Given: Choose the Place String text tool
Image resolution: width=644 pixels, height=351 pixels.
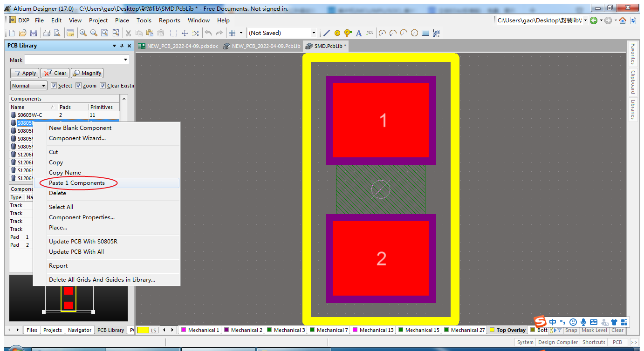Looking at the screenshot, I should 359,33.
